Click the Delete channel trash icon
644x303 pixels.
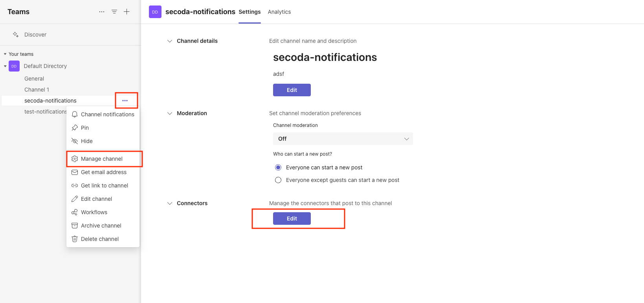click(x=75, y=239)
